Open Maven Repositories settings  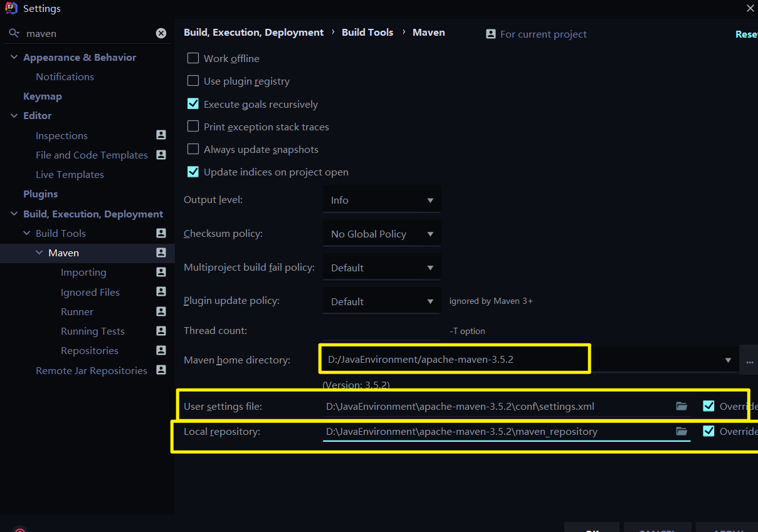pyautogui.click(x=90, y=350)
